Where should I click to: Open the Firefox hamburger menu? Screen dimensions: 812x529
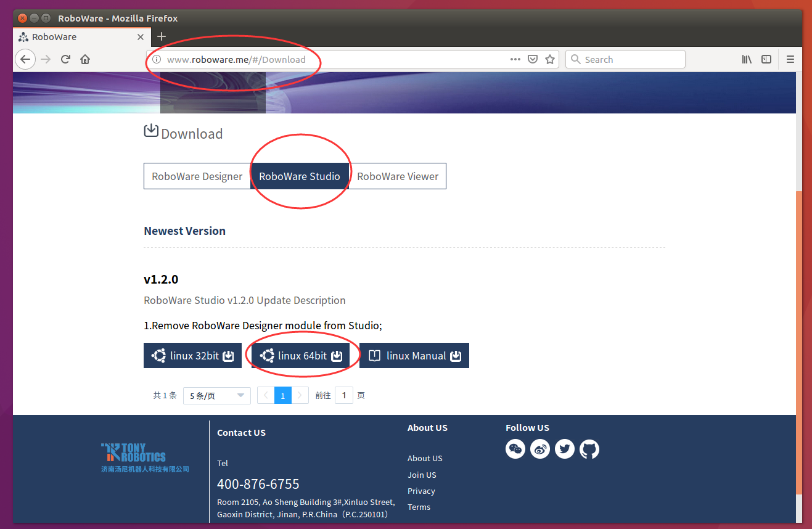tap(790, 59)
